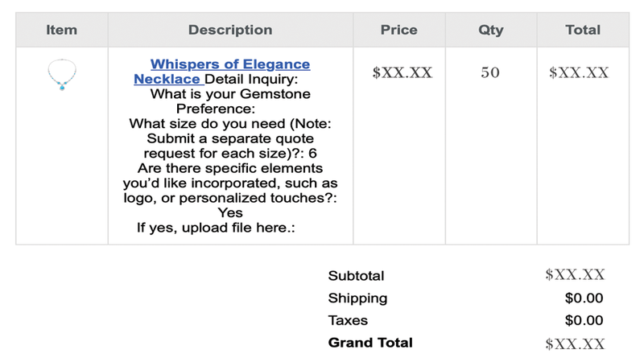Click the item price $XX.XX cell

(x=402, y=72)
